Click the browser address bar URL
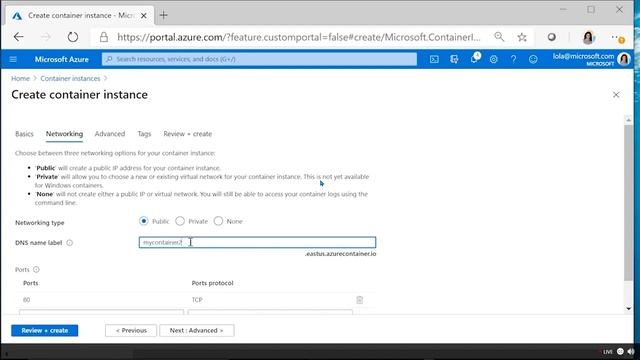Image resolution: width=640 pixels, height=360 pixels. [299, 37]
